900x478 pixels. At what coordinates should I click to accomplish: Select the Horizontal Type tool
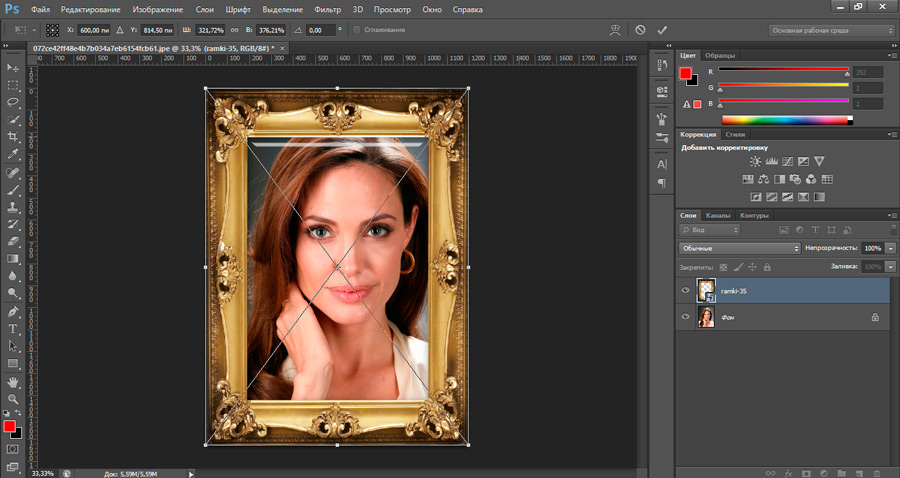pos(14,328)
